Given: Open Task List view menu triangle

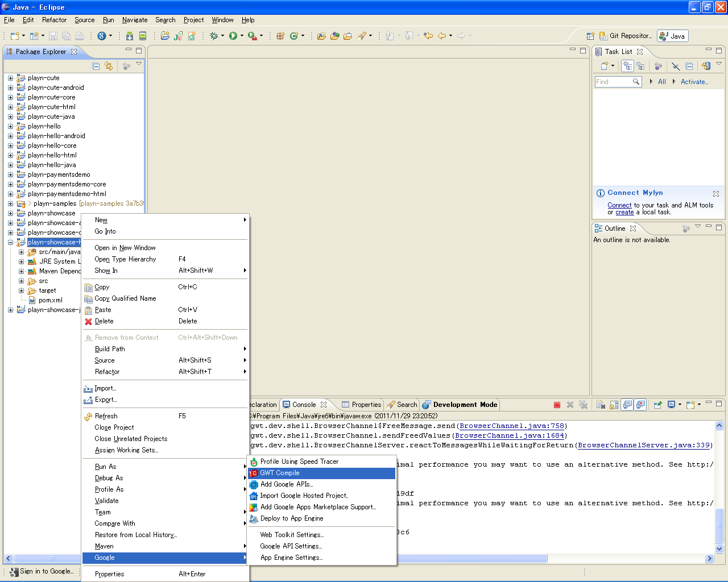Looking at the screenshot, I should pyautogui.click(x=719, y=64).
